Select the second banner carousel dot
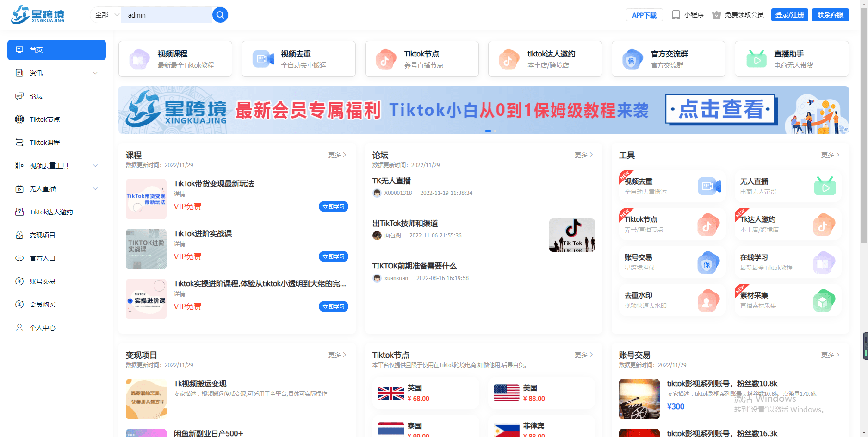The width and height of the screenshot is (868, 437). (x=495, y=131)
